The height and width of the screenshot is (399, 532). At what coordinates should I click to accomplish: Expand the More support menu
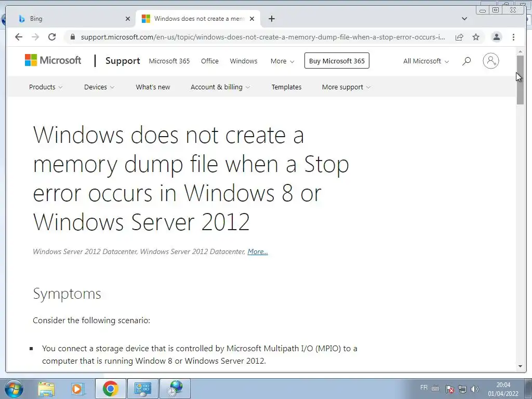346,87
